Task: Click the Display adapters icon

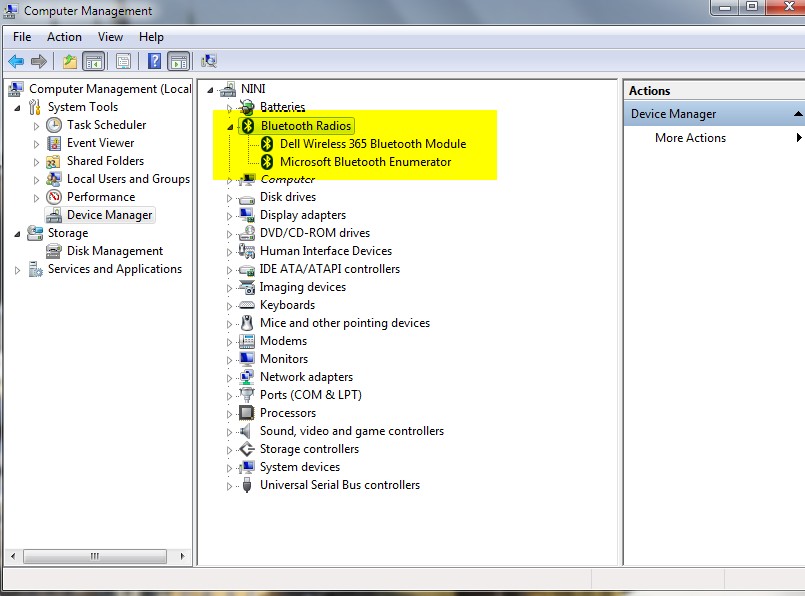Action: (246, 215)
